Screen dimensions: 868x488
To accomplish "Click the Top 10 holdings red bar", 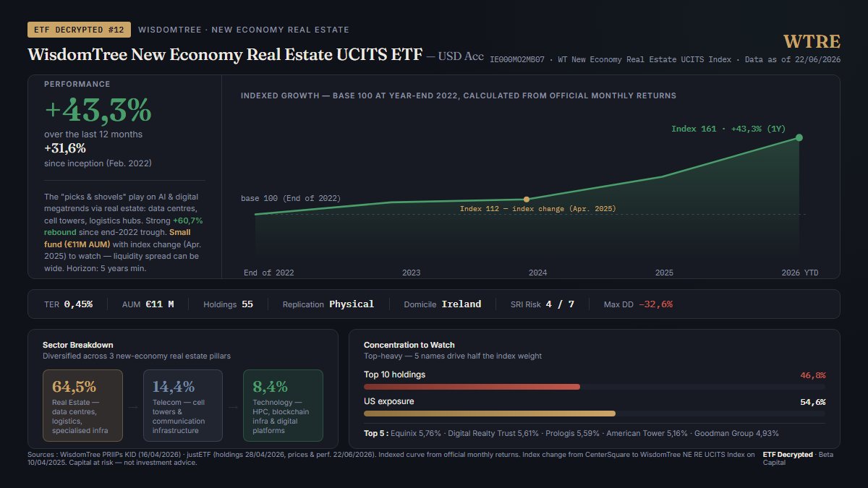I will point(472,387).
